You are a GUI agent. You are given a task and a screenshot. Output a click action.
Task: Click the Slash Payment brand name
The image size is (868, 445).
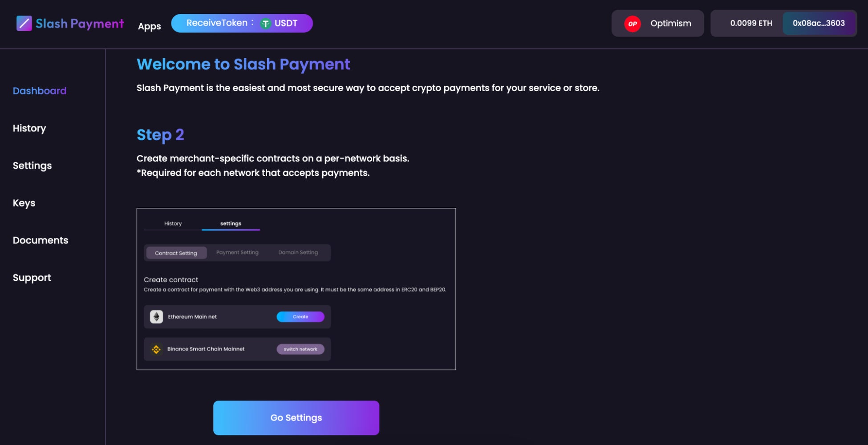point(80,24)
